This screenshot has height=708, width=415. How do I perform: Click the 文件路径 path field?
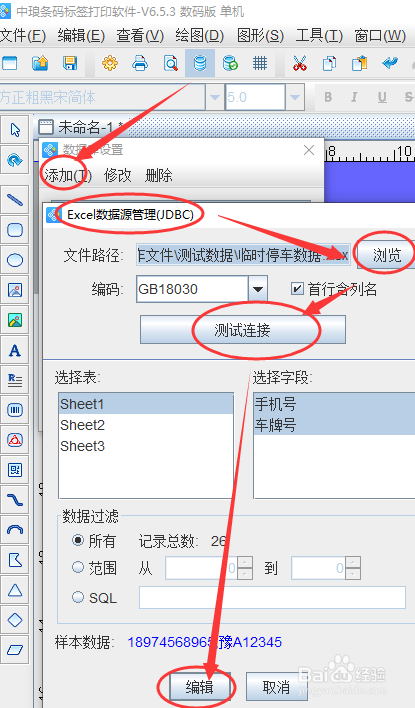[x=243, y=256]
